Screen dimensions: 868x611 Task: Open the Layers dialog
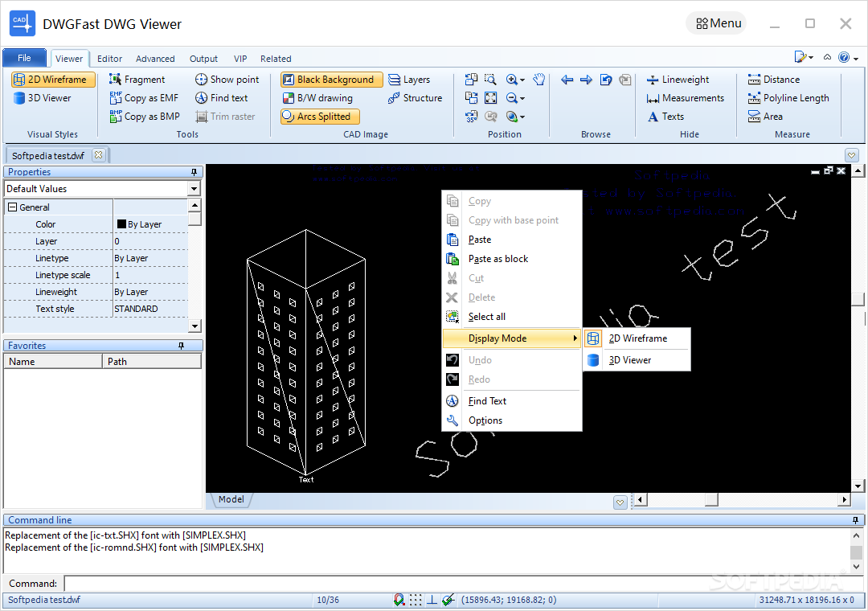pos(409,80)
